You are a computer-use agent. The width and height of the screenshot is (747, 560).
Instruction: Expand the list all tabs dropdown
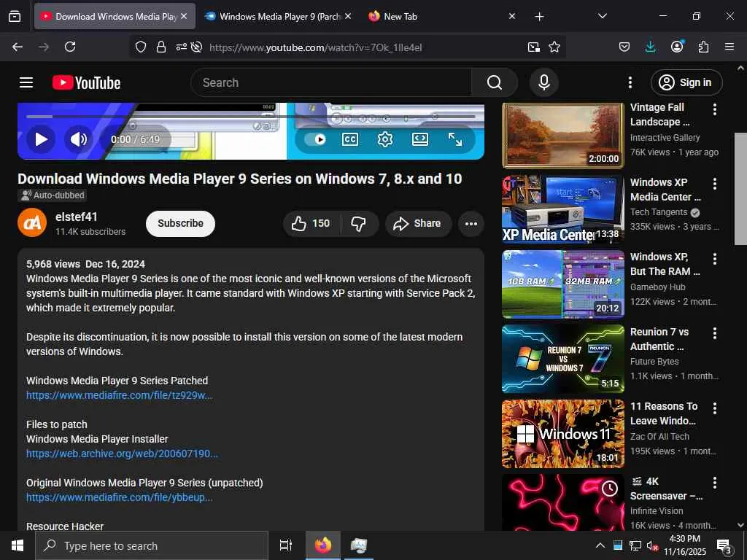pyautogui.click(x=602, y=16)
